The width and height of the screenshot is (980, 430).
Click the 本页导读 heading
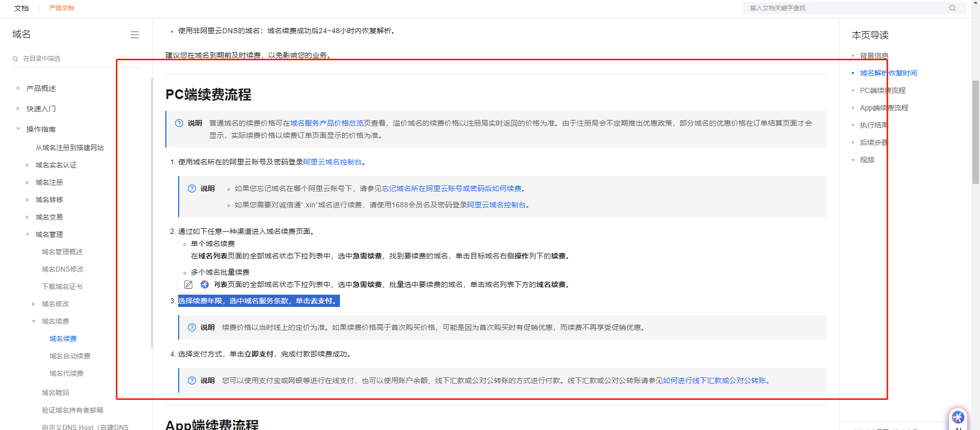[x=870, y=35]
